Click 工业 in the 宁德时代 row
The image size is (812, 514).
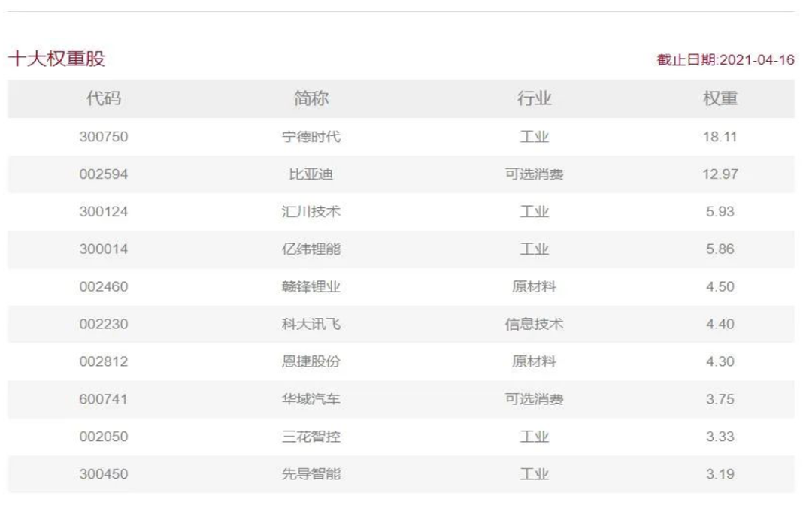point(535,137)
